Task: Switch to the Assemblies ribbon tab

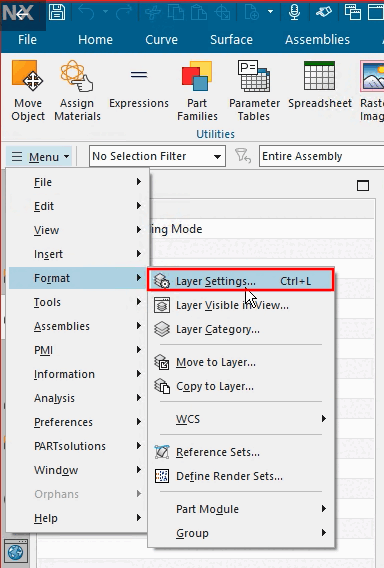Action: (x=317, y=39)
